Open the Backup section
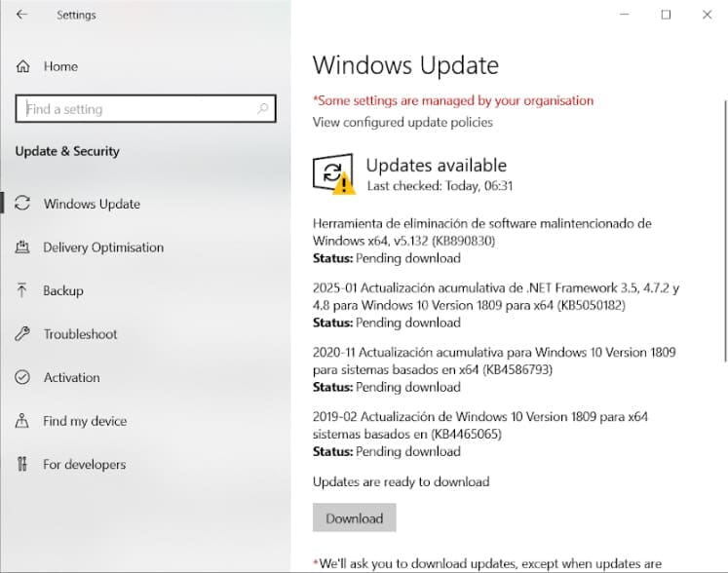Viewport: 728px width, 573px height. [63, 290]
